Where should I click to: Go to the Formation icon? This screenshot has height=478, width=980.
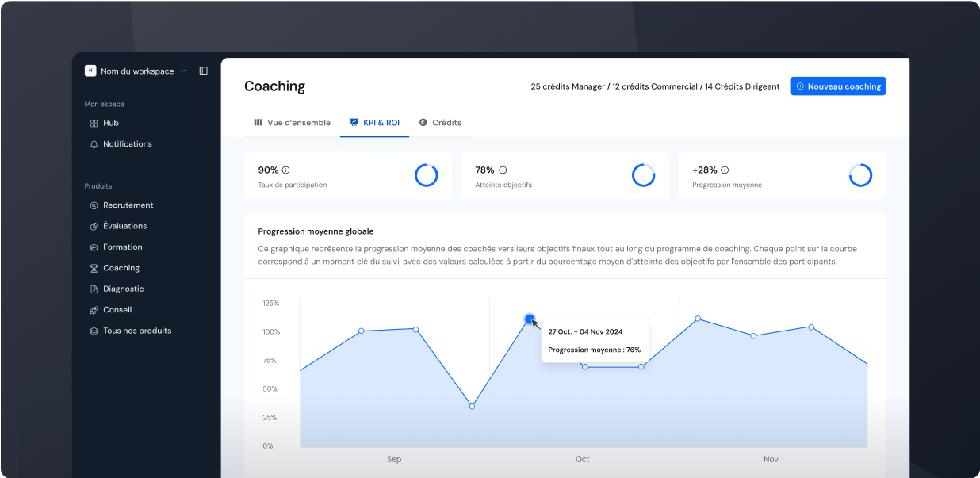tap(94, 247)
